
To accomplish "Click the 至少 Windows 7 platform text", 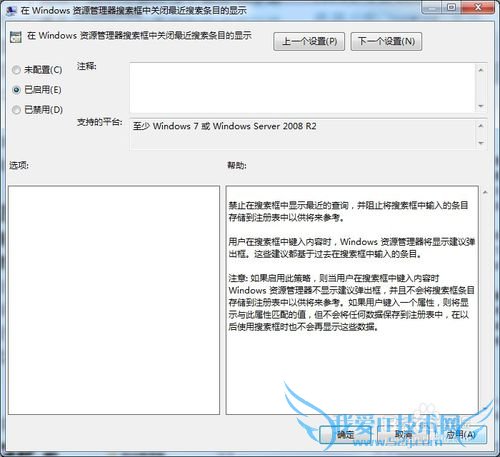I will point(224,126).
